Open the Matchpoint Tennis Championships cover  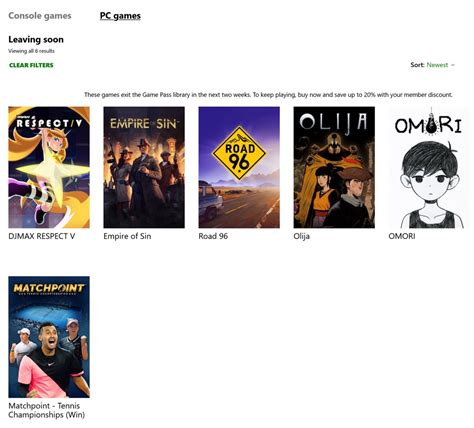point(49,337)
